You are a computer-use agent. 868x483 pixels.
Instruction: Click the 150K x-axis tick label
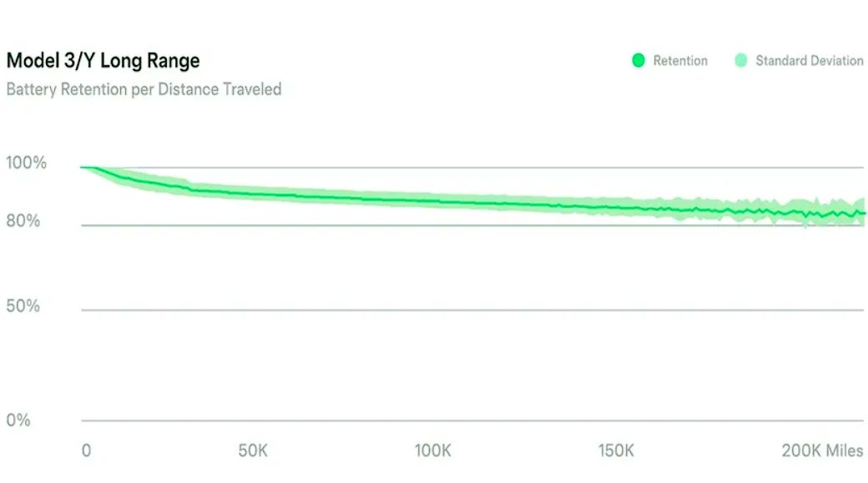pos(616,450)
